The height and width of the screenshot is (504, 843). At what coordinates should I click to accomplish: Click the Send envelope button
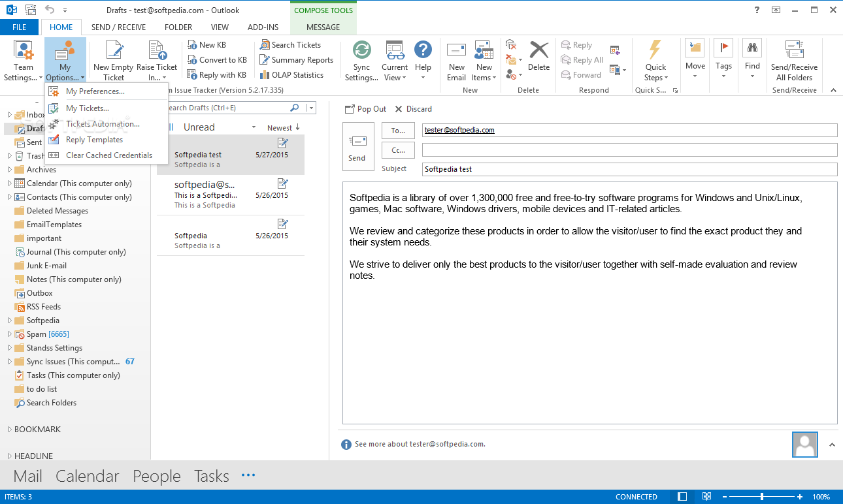[357, 146]
